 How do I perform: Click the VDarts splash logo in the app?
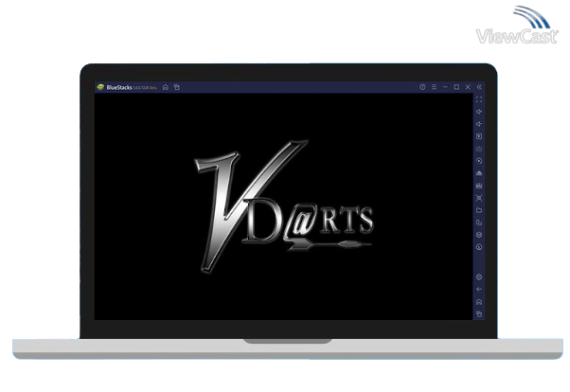coord(284,207)
